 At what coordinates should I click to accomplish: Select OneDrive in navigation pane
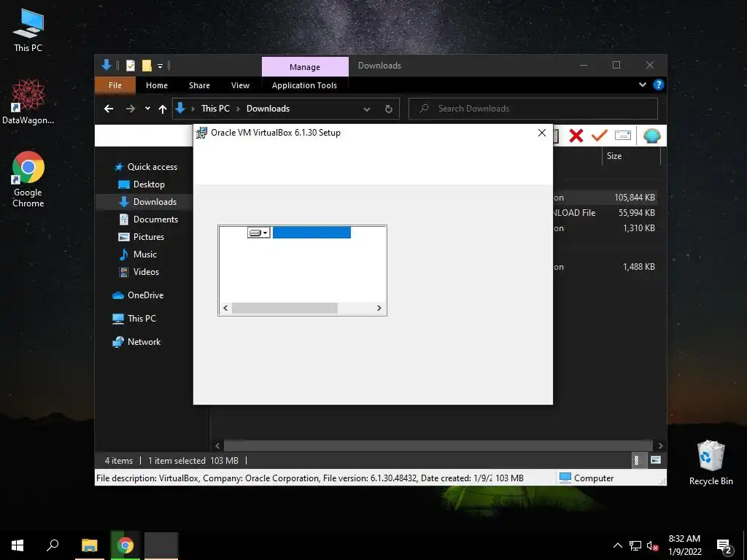138,295
